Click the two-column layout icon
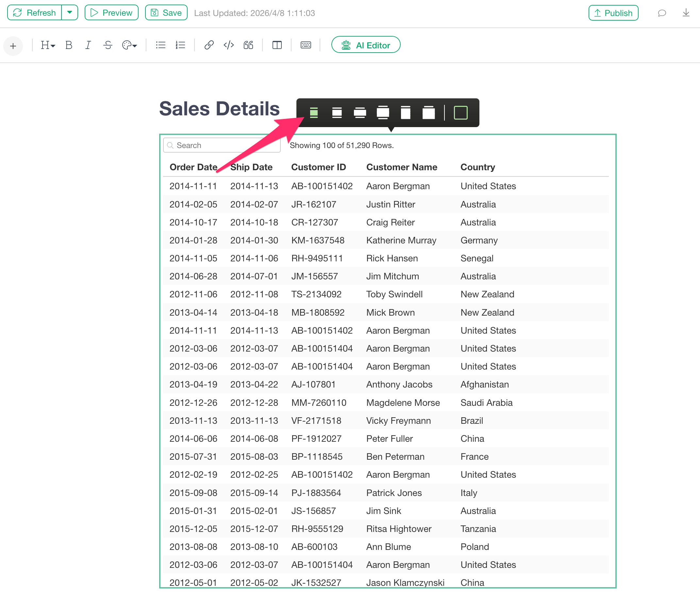700x611 pixels. coord(277,45)
